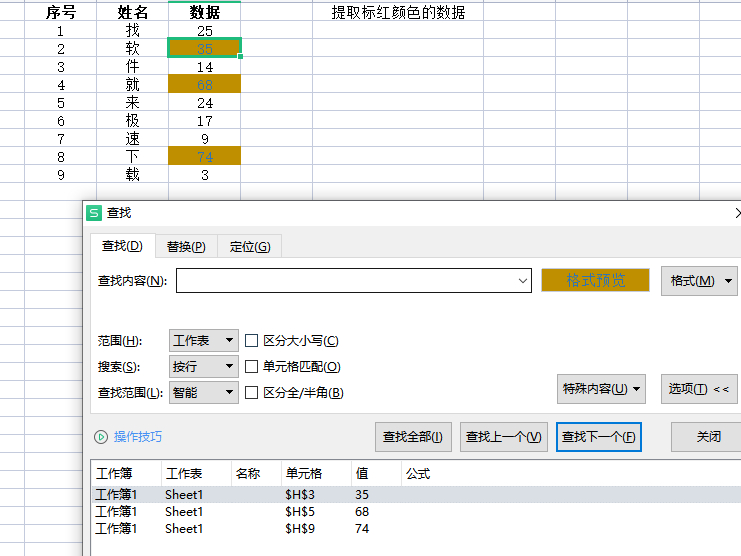This screenshot has width=741, height=556.
Task: Click the 名称 column header in results
Action: (x=256, y=473)
